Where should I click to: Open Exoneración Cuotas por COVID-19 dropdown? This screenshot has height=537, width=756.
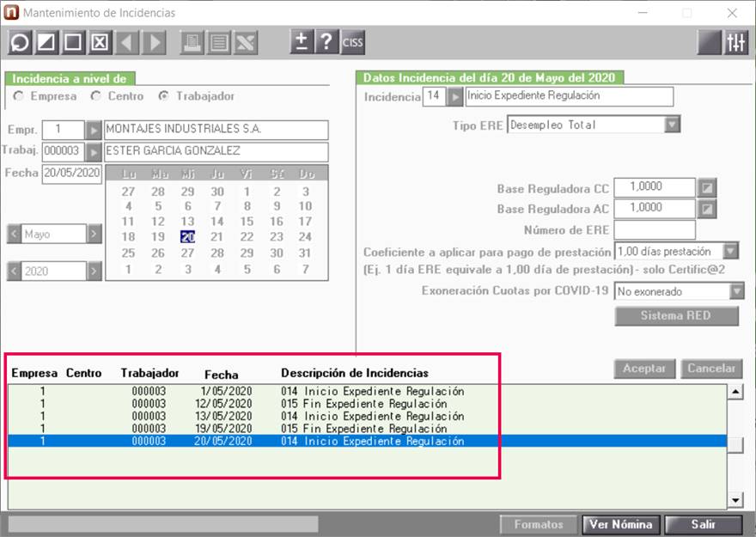coord(737,291)
